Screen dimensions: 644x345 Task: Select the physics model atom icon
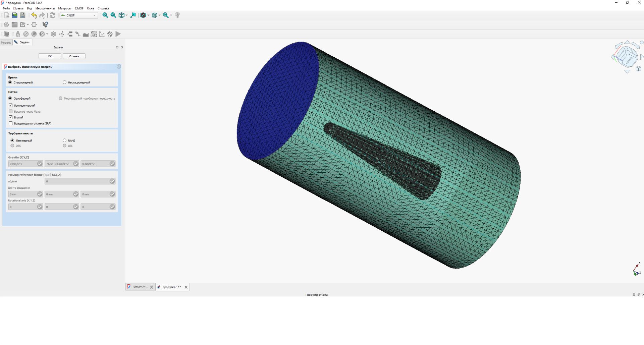click(53, 34)
